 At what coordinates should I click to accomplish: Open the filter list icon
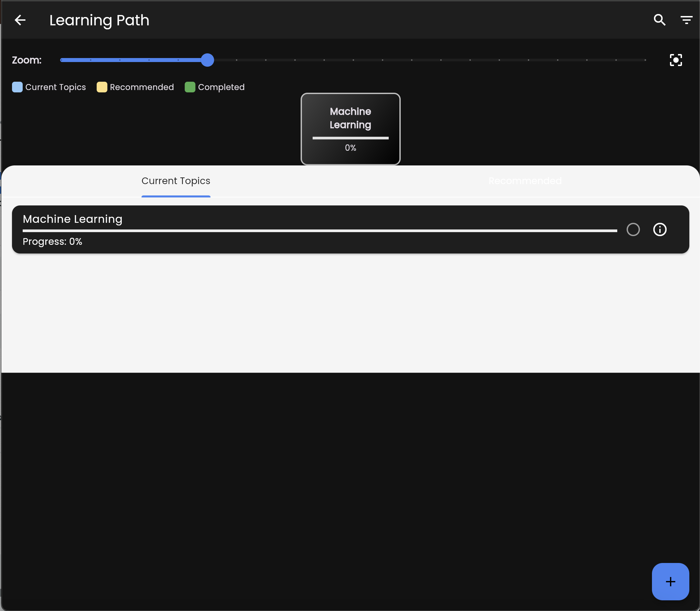click(686, 20)
